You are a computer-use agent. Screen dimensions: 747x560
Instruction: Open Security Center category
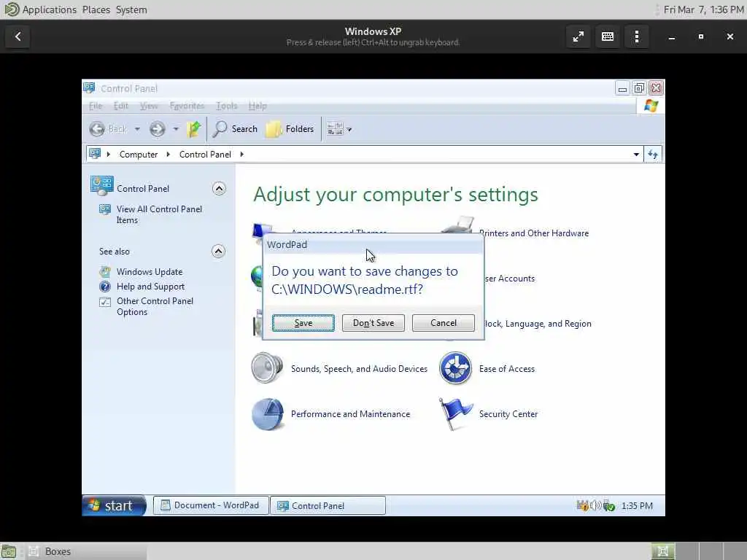coord(508,414)
